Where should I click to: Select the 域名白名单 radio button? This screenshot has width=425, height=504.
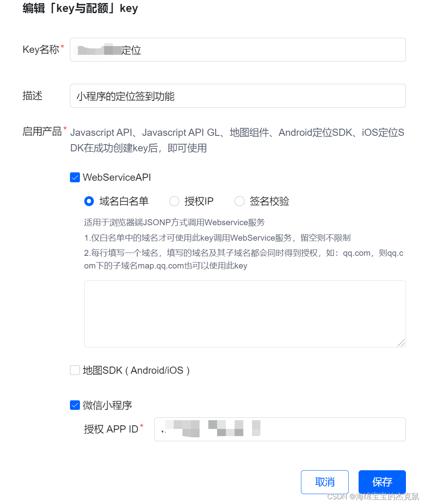pyautogui.click(x=89, y=201)
